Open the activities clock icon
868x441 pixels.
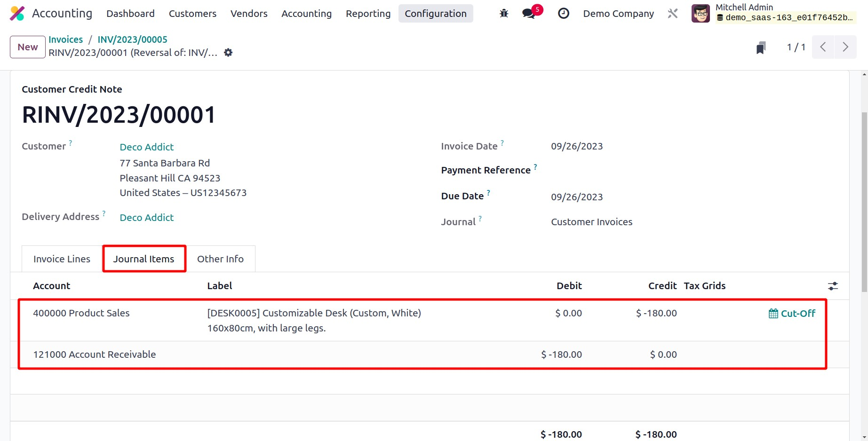(x=563, y=14)
